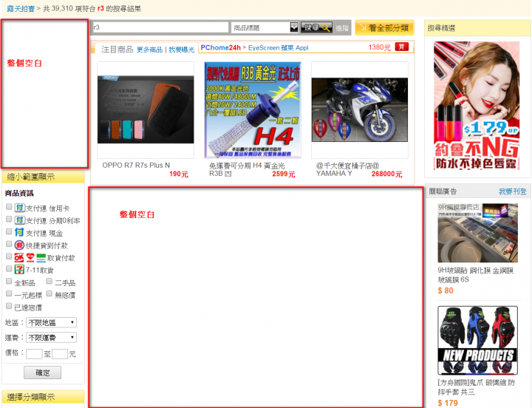Open the 更多商品 link
Viewport: 532px width, 408px height.
pyautogui.click(x=149, y=50)
